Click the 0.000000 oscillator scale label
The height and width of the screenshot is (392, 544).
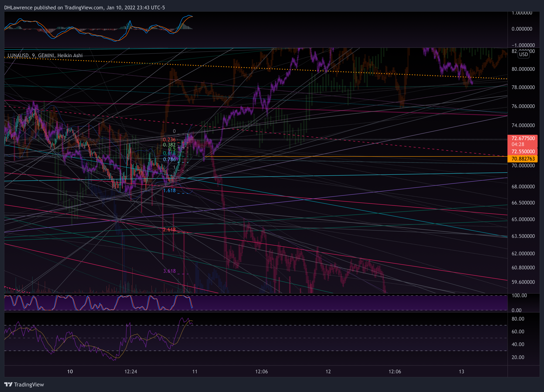click(x=522, y=29)
